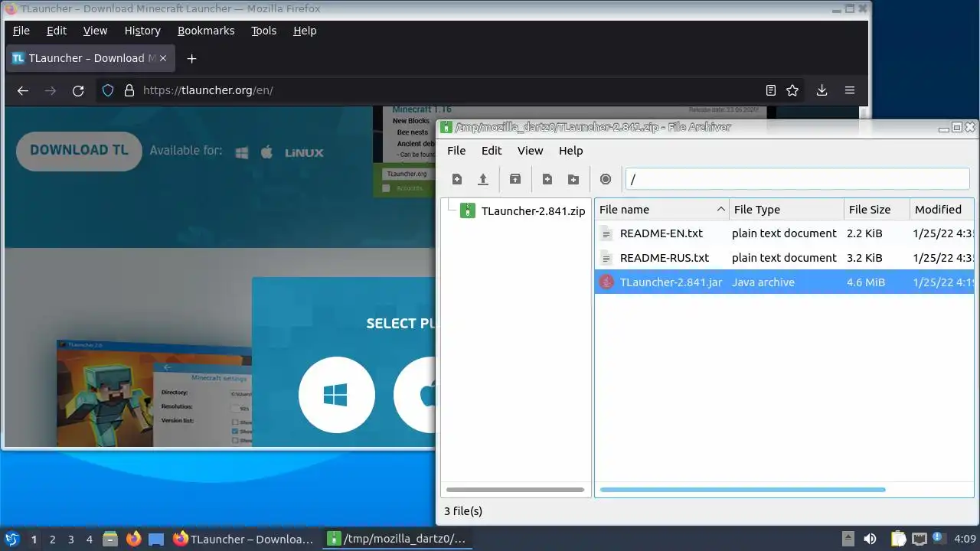
Task: Click the show desktop taskbar icon
Action: [156, 539]
